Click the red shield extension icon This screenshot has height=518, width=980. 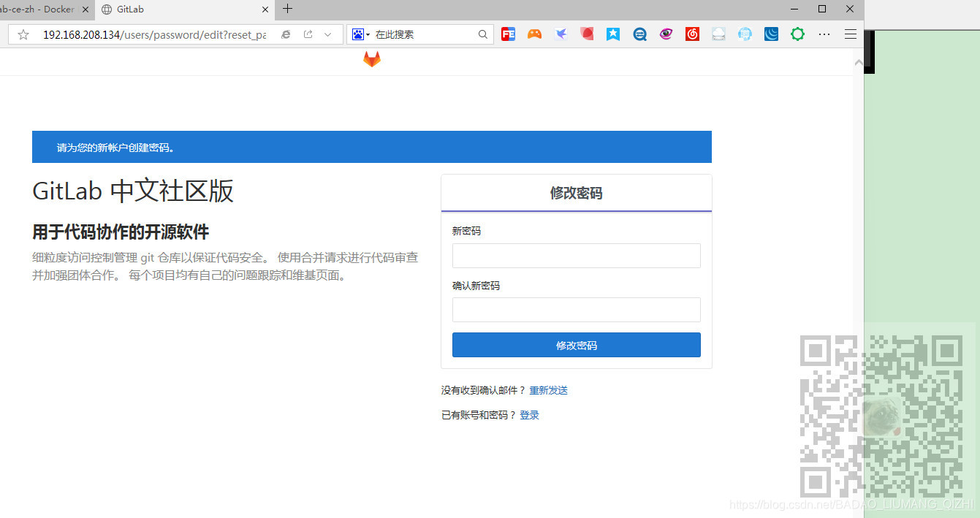coord(587,34)
